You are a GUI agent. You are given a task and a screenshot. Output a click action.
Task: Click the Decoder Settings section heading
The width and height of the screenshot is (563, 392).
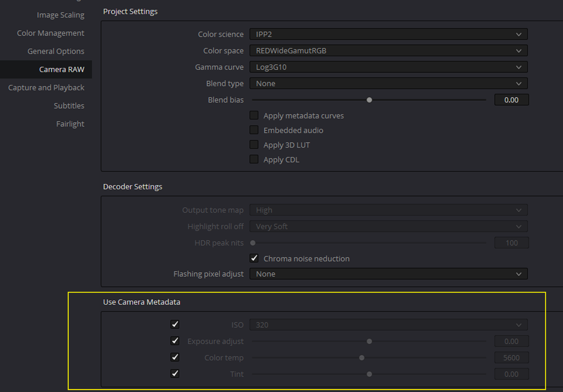coord(132,187)
